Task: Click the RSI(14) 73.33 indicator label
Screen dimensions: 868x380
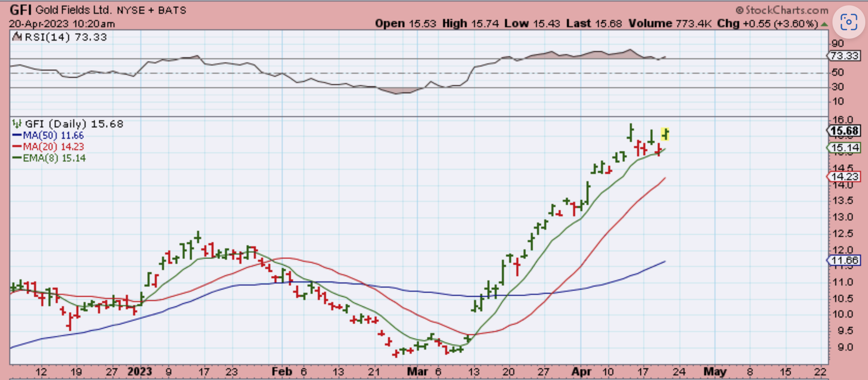Action: click(x=65, y=37)
